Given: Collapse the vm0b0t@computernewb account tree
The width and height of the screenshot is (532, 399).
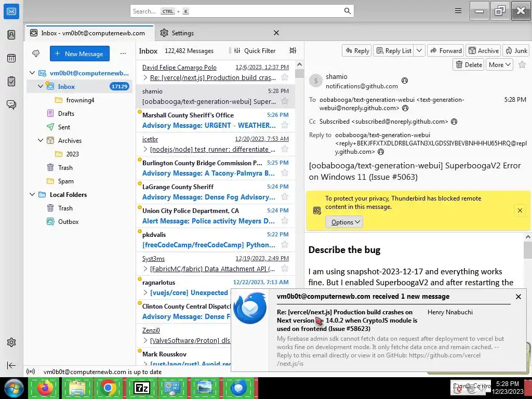Looking at the screenshot, I should coord(32,73).
